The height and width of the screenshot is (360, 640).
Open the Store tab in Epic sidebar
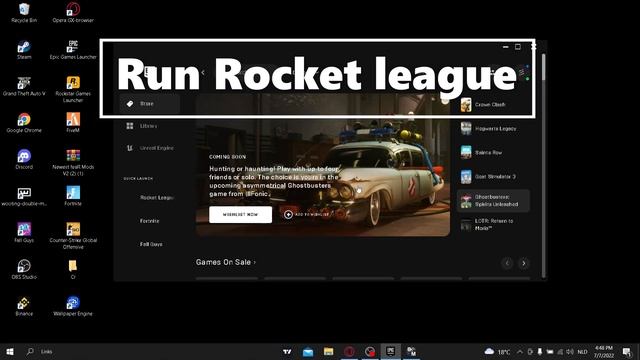149,104
